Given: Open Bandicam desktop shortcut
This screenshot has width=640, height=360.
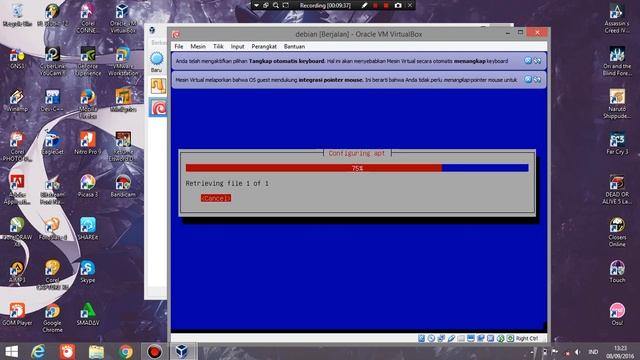Looking at the screenshot, I should (123, 187).
